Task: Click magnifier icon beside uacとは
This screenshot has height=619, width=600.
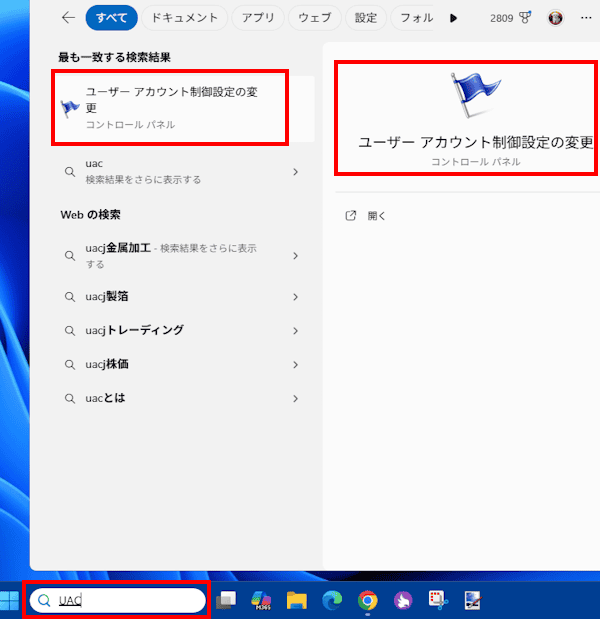Action: [x=70, y=399]
